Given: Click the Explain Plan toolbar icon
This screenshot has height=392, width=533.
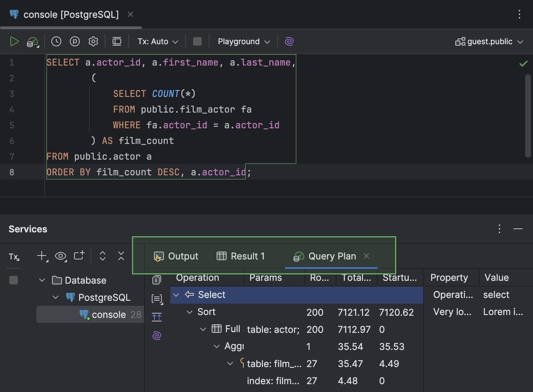Looking at the screenshot, I should click(32, 42).
